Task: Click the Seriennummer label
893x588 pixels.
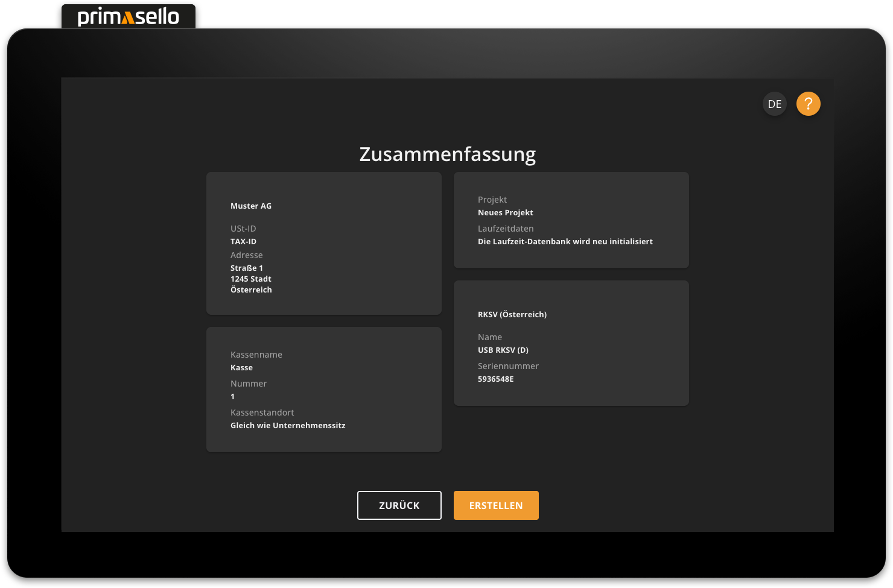Action: pyautogui.click(x=508, y=366)
